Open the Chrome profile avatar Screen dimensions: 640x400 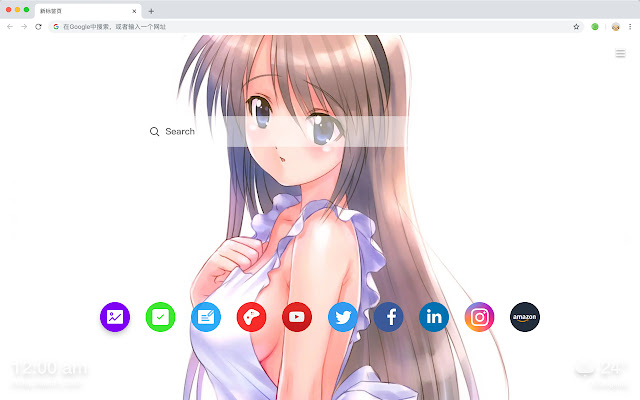616,27
